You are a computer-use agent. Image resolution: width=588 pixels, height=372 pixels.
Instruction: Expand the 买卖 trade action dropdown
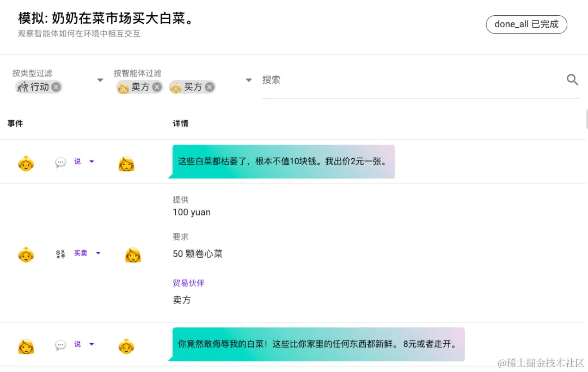click(x=98, y=253)
